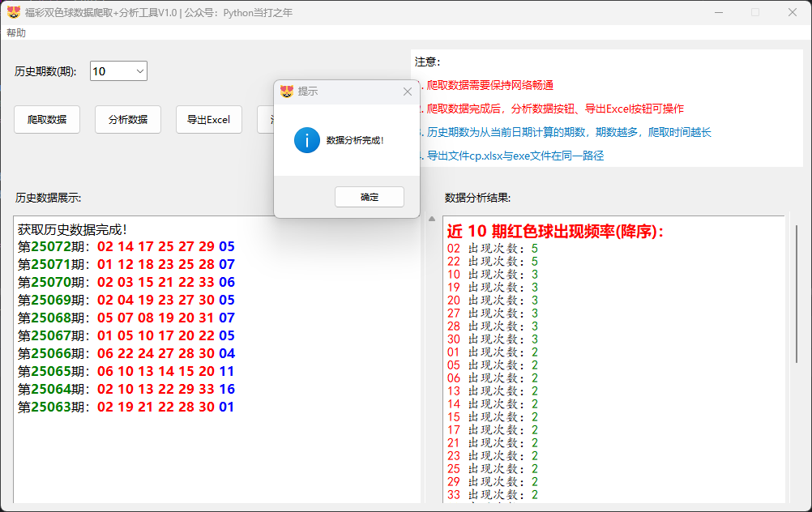This screenshot has height=512, width=812.
Task: Click the app emoji icon in title bar
Action: 14,12
